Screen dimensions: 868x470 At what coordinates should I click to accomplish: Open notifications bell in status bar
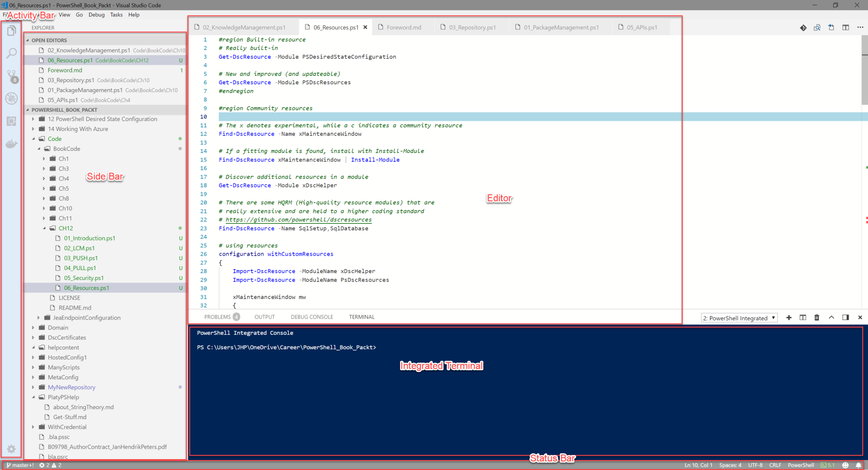pyautogui.click(x=858, y=465)
